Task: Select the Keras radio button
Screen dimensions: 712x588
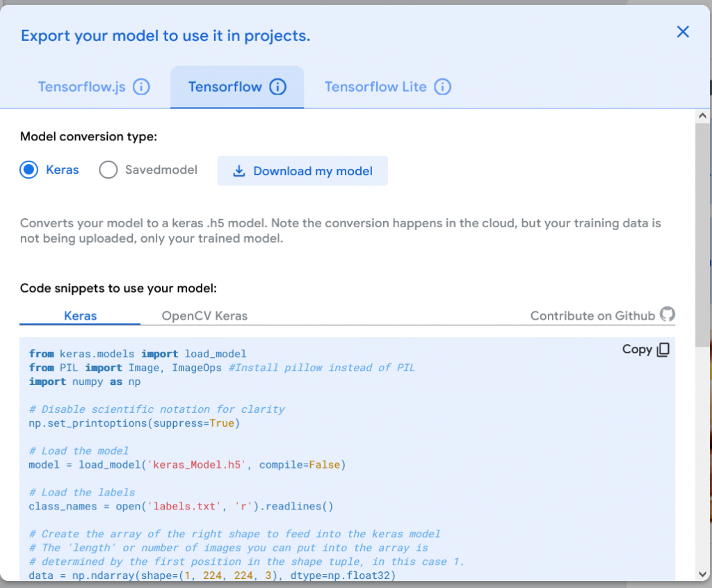Action: click(29, 170)
